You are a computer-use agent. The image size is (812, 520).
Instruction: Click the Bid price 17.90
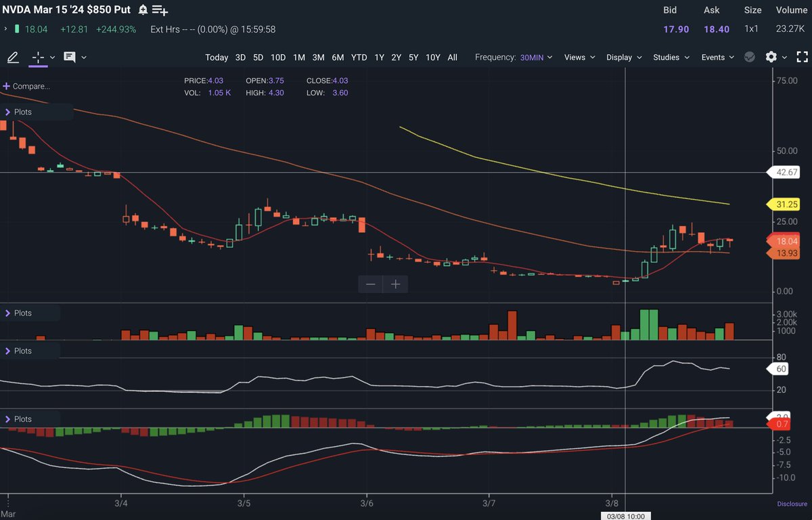pos(675,29)
